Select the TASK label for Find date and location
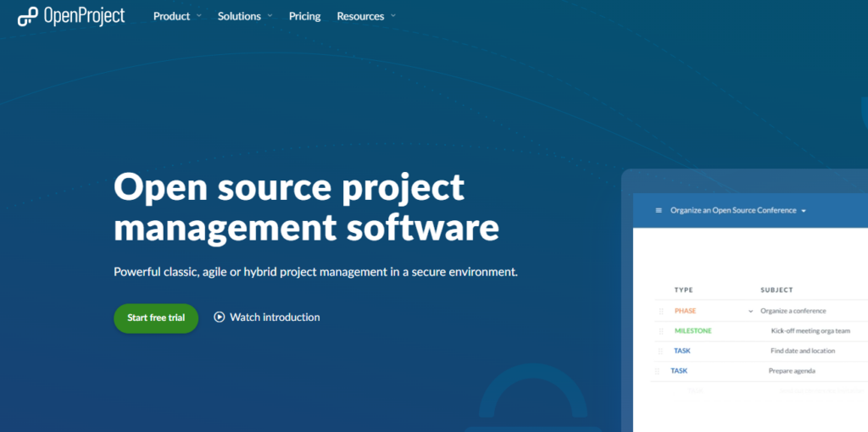 682,351
